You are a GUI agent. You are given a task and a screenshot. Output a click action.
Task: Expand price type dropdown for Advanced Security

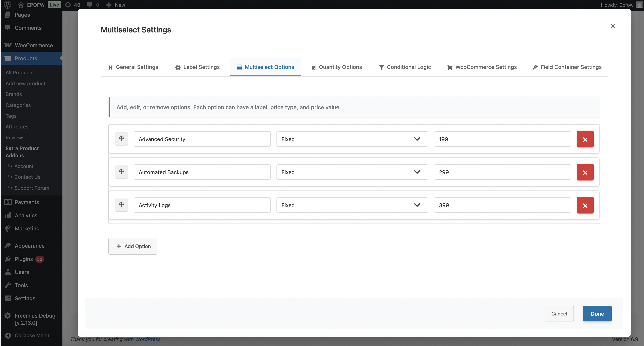point(352,139)
